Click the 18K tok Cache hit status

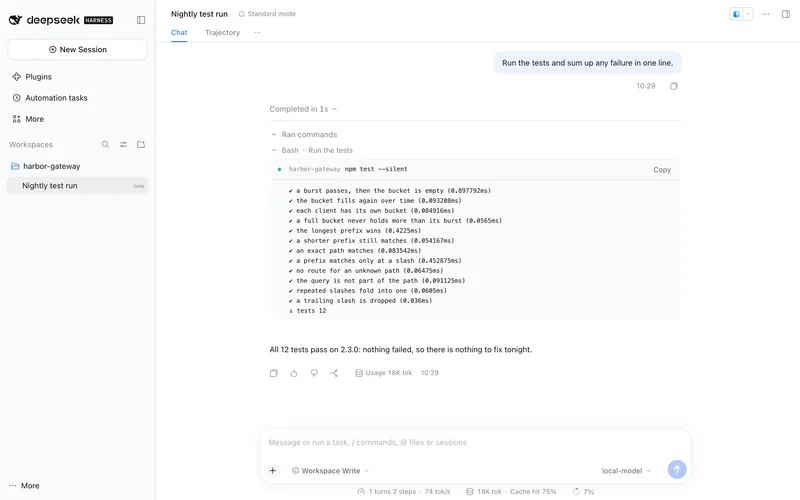(511, 492)
